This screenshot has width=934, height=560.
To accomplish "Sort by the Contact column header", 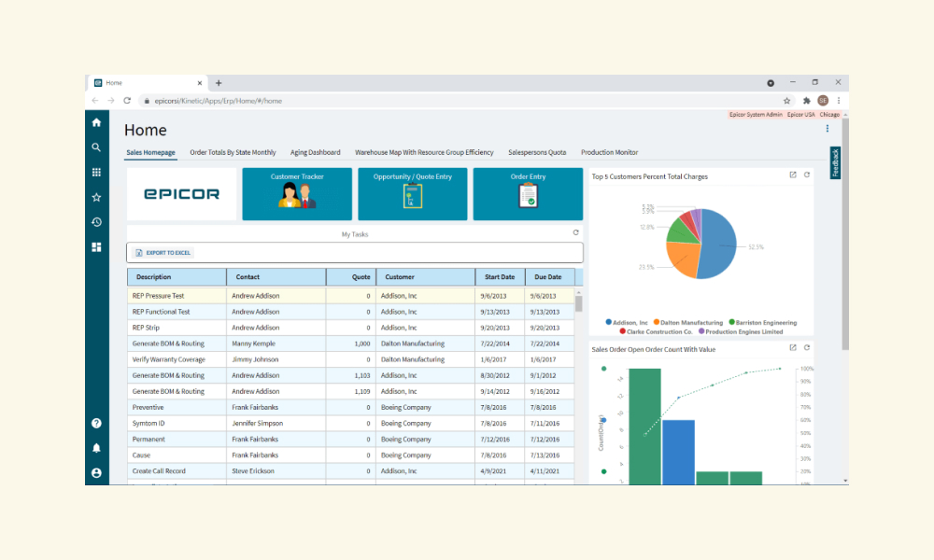I will point(276,277).
